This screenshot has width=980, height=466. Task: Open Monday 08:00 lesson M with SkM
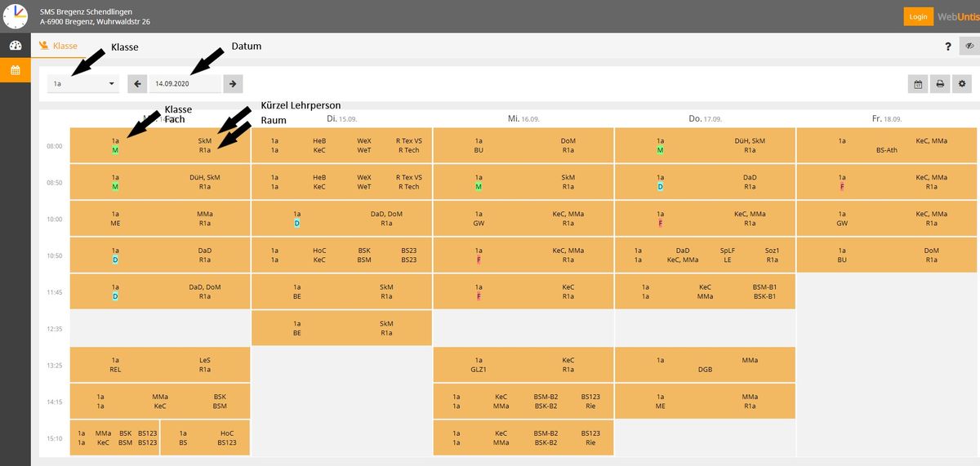coord(160,145)
